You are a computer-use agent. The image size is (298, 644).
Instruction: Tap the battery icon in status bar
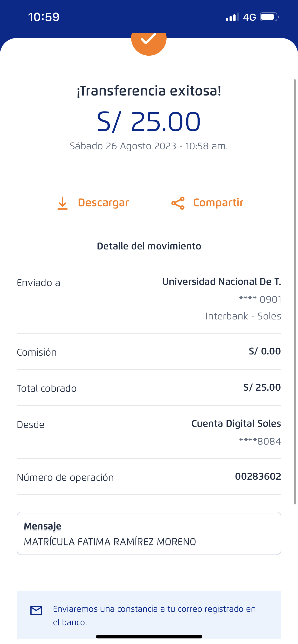tap(269, 17)
